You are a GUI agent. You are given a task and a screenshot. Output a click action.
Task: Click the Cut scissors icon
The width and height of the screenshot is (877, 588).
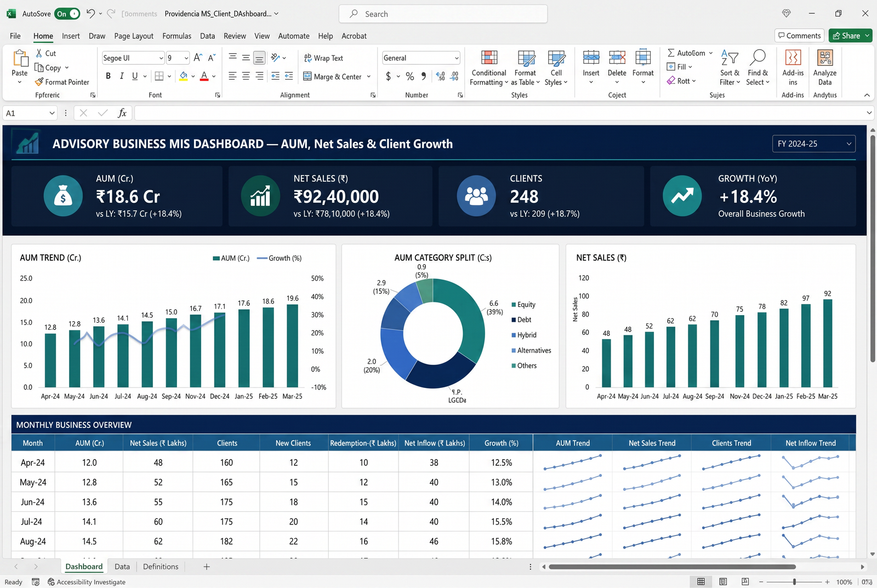click(x=39, y=53)
